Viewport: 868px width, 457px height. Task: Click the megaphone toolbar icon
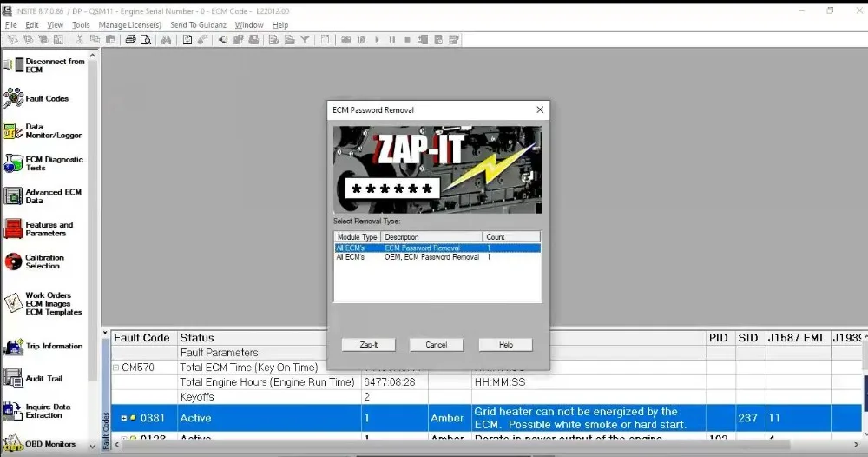[222, 40]
